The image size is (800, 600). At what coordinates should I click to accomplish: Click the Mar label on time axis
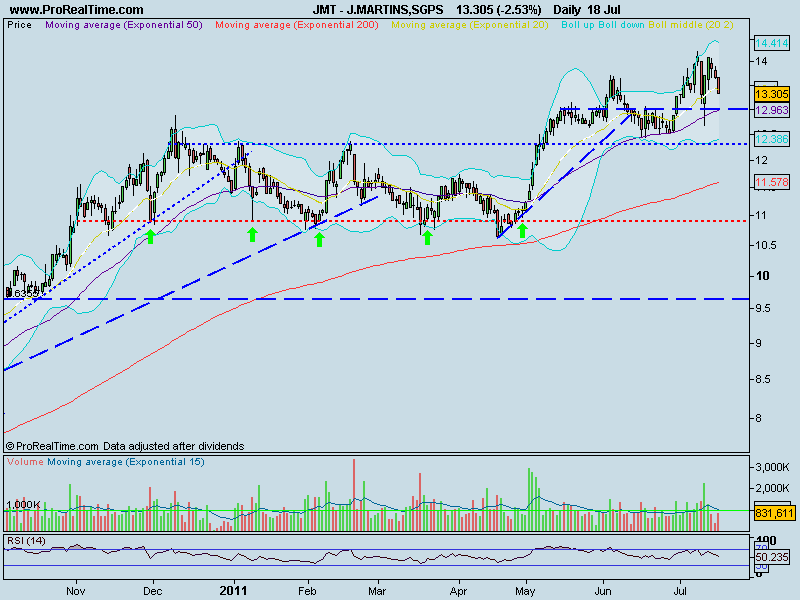tap(377, 591)
